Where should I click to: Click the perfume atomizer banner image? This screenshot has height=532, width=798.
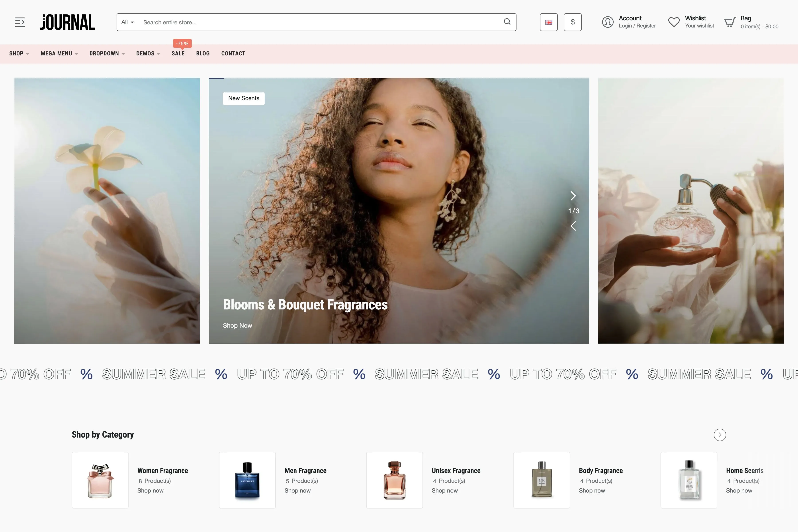[x=690, y=211]
